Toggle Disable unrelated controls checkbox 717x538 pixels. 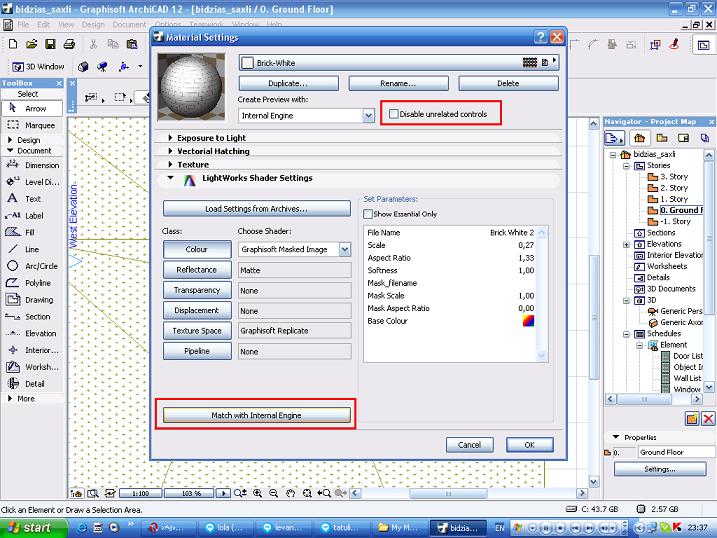[x=393, y=114]
